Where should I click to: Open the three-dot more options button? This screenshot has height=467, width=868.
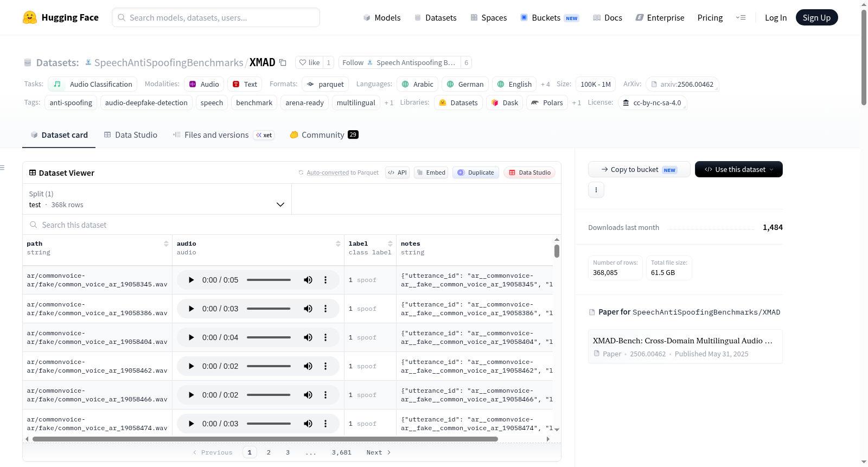(x=596, y=190)
